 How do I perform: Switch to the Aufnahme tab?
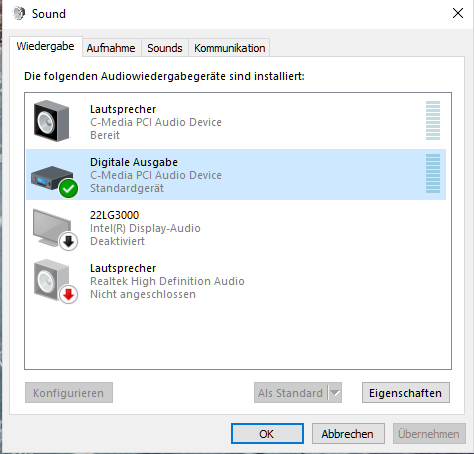pos(111,48)
